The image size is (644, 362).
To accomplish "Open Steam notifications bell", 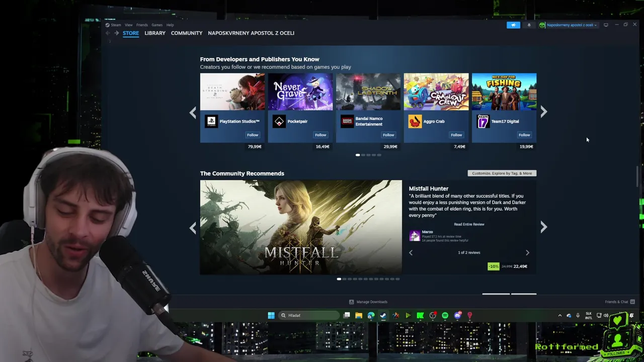I will (529, 25).
